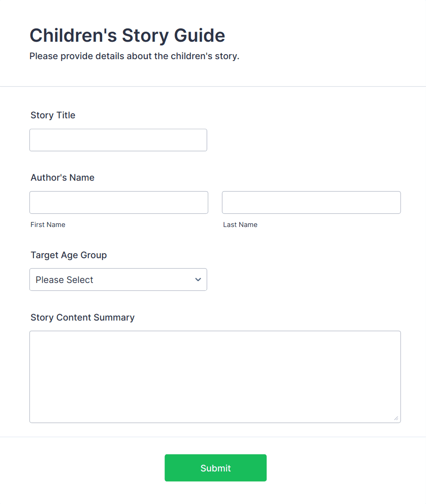Click the "Author's Name" label
The height and width of the screenshot is (504, 426).
(63, 177)
